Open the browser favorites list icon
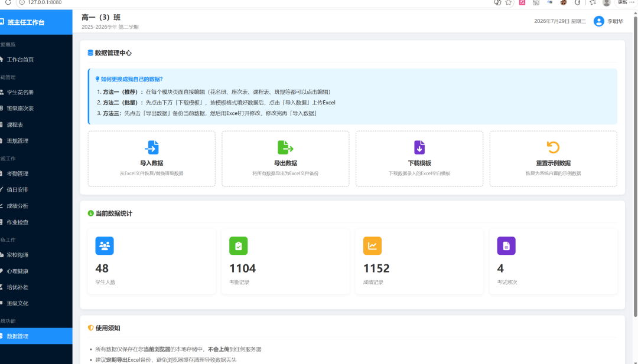The height and width of the screenshot is (364, 638). coord(593,2)
